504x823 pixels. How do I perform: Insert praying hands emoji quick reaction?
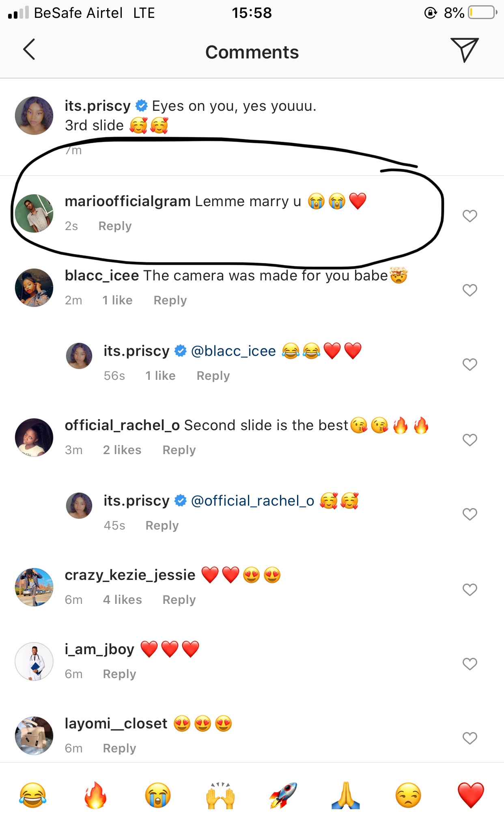346,795
